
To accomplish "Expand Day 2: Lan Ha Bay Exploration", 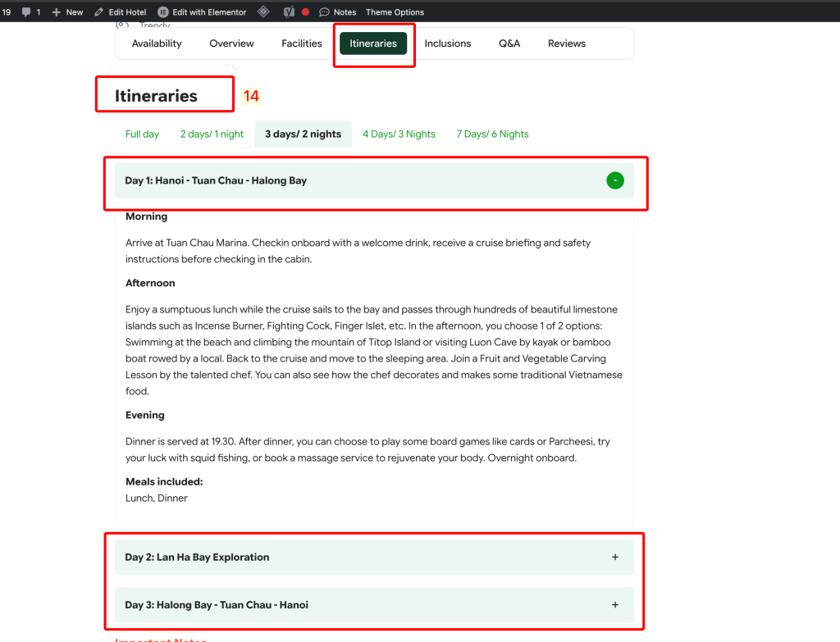I will click(615, 558).
